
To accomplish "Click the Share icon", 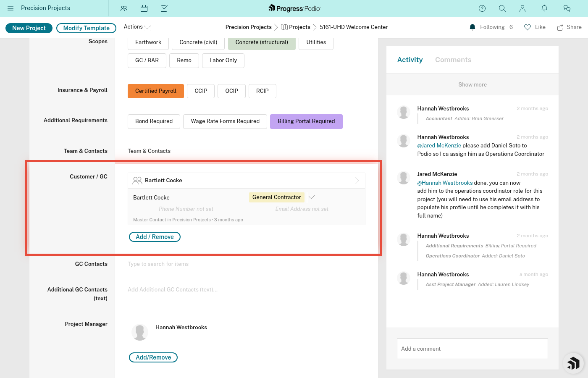I will 560,27.
